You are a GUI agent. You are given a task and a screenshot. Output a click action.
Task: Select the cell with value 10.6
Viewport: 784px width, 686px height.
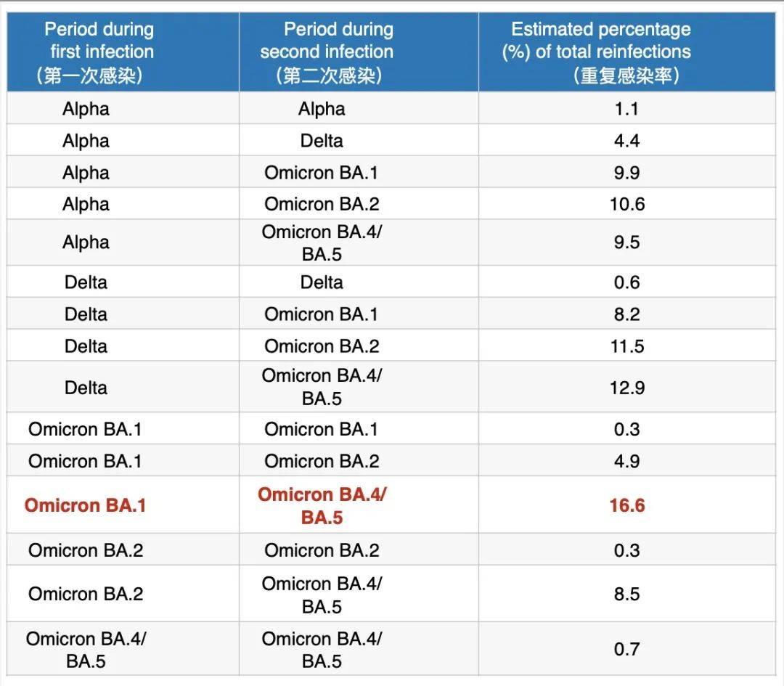click(626, 204)
